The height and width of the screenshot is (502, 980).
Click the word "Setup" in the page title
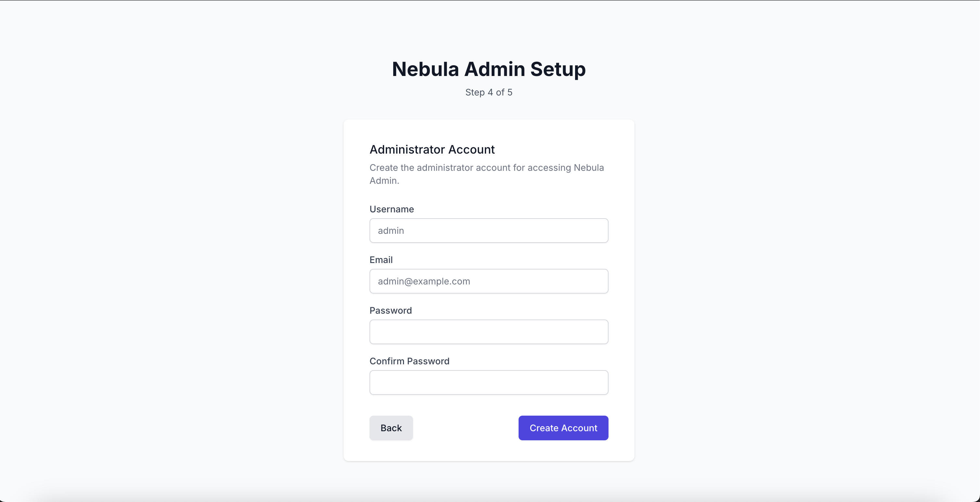[x=558, y=69]
